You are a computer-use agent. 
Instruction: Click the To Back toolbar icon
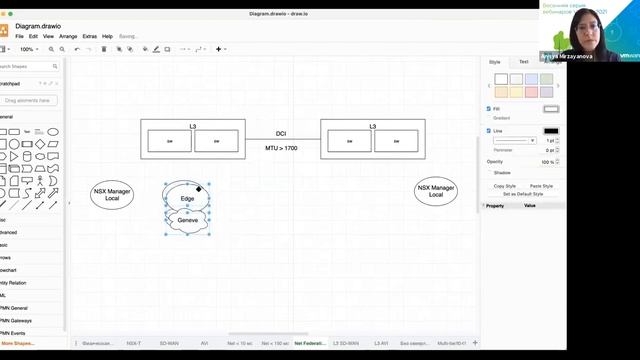[x=130, y=49]
